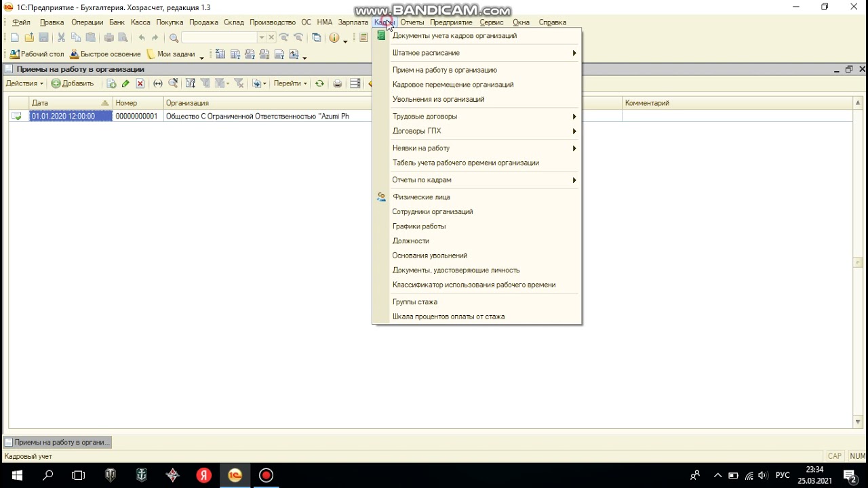The width and height of the screenshot is (868, 488).
Task: Open the Зарплата menu in the menu bar
Action: click(x=353, y=22)
